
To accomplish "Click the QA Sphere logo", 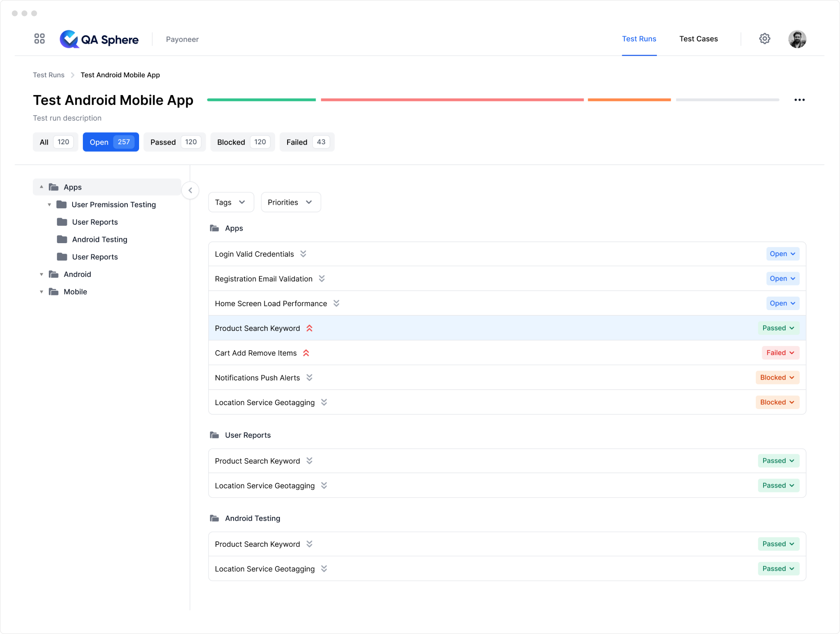I will coord(99,39).
